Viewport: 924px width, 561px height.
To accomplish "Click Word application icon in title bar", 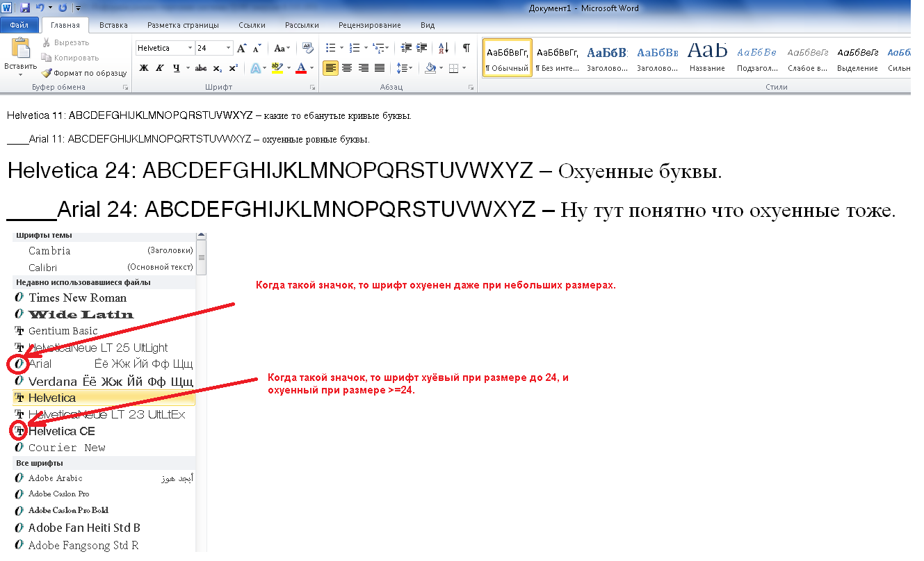I will coord(8,8).
